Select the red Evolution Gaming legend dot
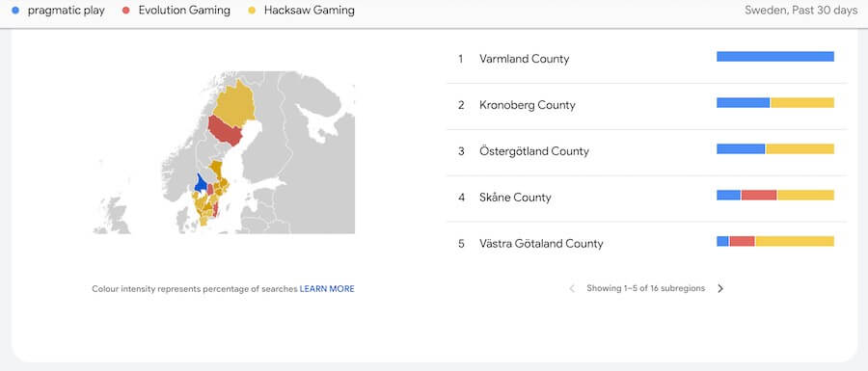This screenshot has width=868, height=371. [x=126, y=10]
